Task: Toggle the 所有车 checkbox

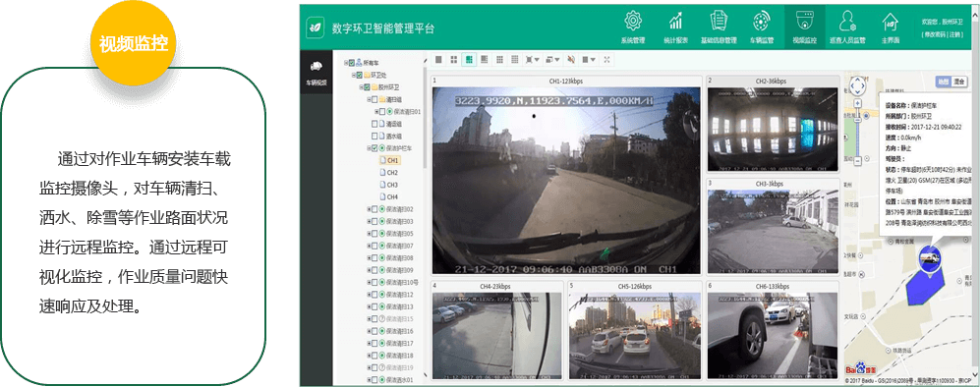Action: point(352,63)
